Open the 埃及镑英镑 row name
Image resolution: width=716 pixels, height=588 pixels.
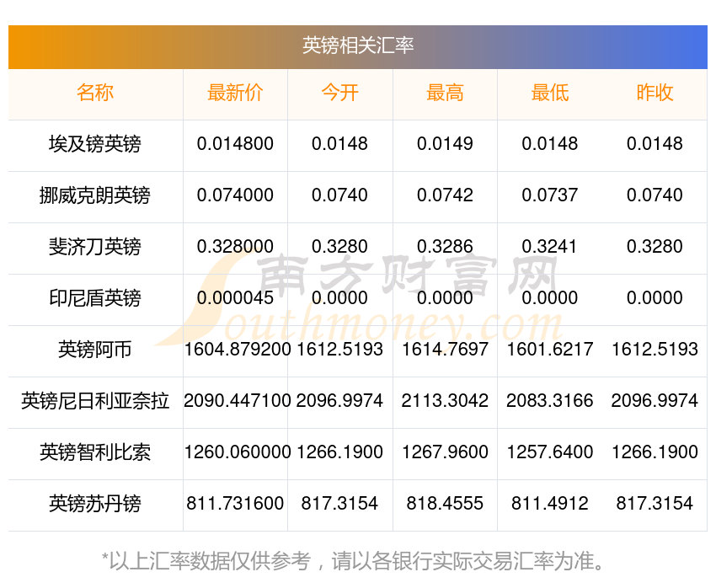(95, 144)
